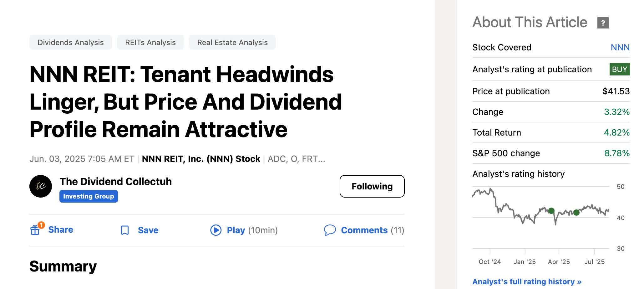This screenshot has width=644, height=289.
Task: Toggle Following for The Dividend Collectuh
Action: point(372,186)
